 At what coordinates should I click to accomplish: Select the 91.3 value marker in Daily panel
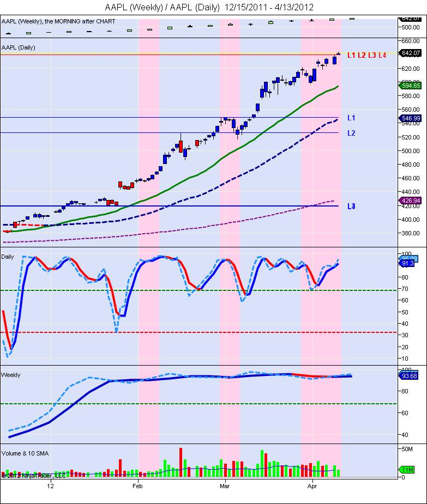pyautogui.click(x=407, y=263)
